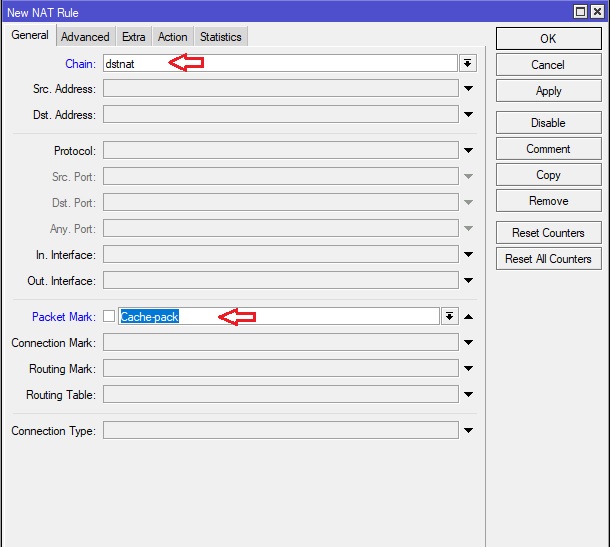
Task: Click Reset Counters button
Action: (549, 233)
